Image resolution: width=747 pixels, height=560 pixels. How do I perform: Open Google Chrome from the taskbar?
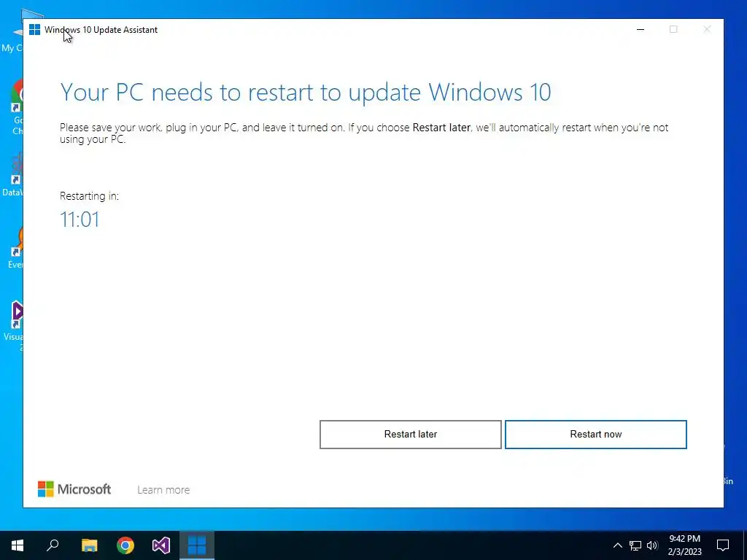[x=125, y=545]
